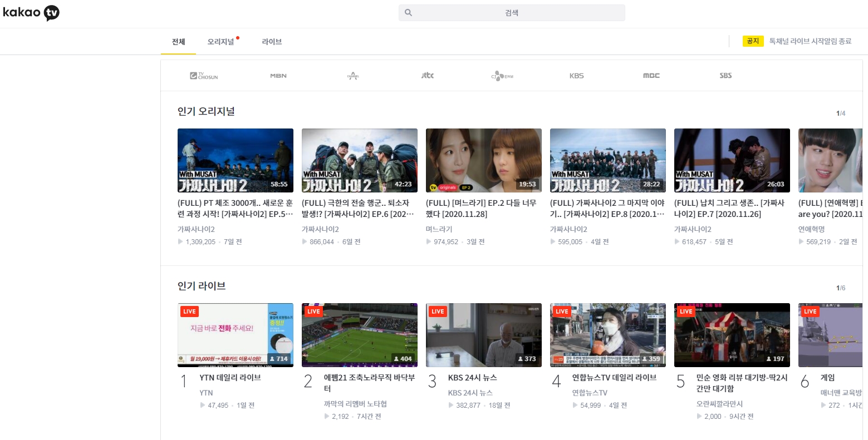The image size is (868, 440).
Task: Click the 714 viewer count badge
Action: (279, 359)
